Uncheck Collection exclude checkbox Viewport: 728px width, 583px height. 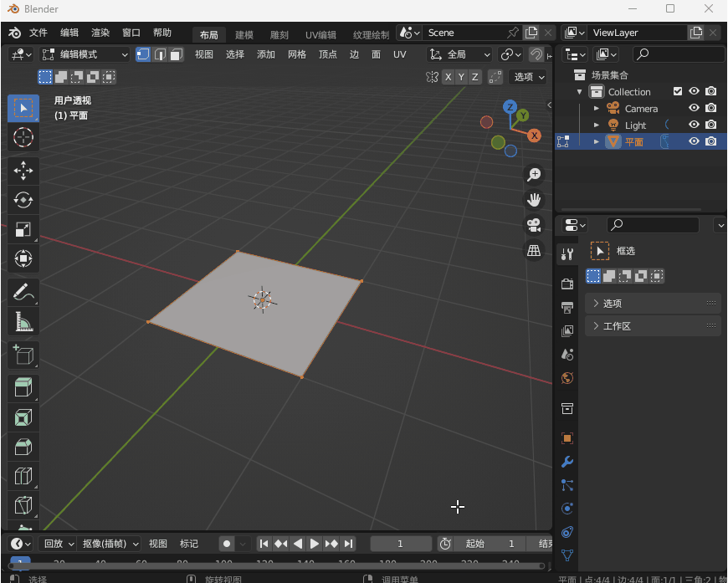tap(678, 91)
